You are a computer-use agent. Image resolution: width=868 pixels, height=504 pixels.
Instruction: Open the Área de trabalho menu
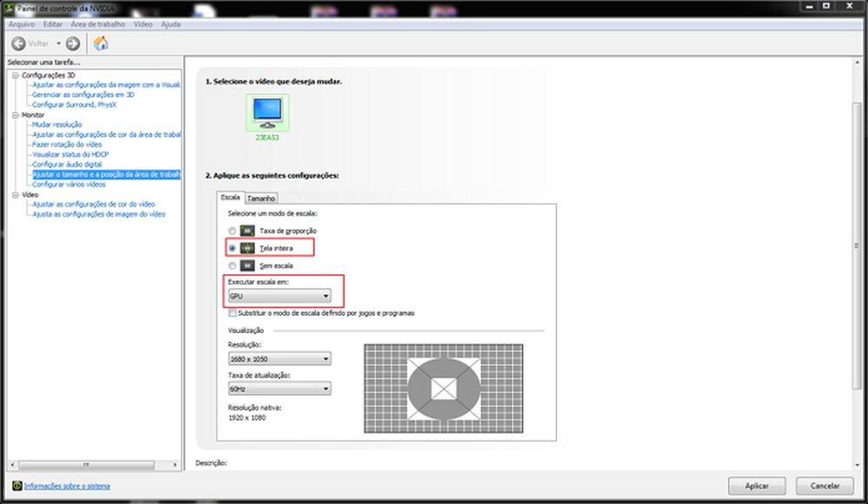click(x=97, y=24)
